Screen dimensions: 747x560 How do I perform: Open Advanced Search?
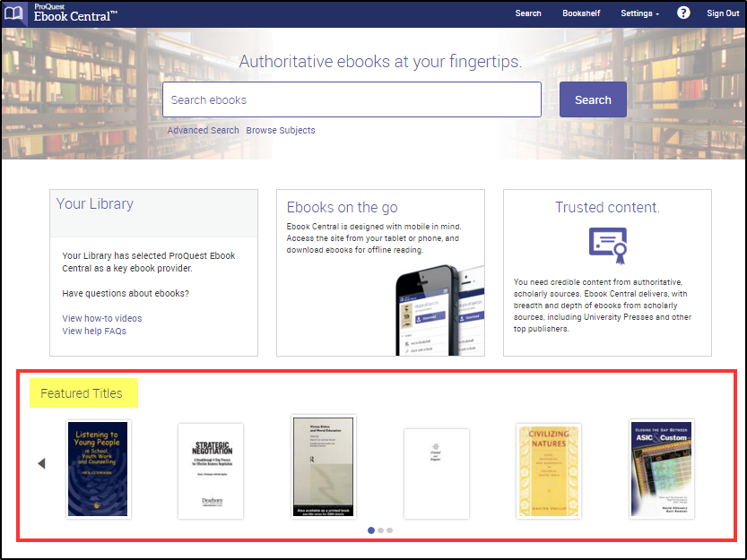(203, 130)
